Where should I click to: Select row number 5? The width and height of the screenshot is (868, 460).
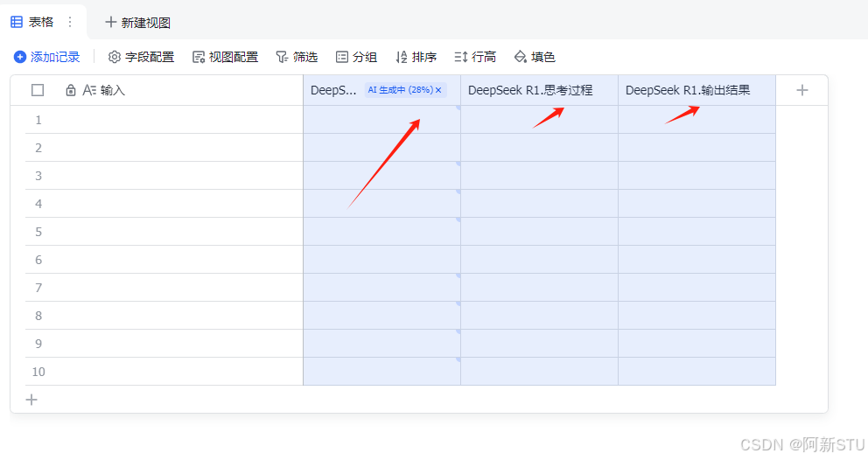(x=38, y=232)
